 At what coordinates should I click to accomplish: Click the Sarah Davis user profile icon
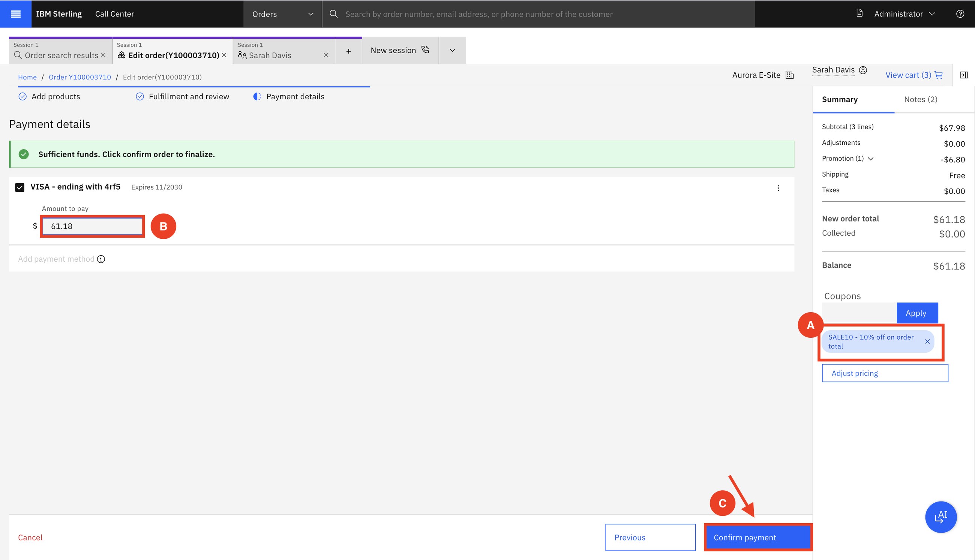(x=863, y=70)
